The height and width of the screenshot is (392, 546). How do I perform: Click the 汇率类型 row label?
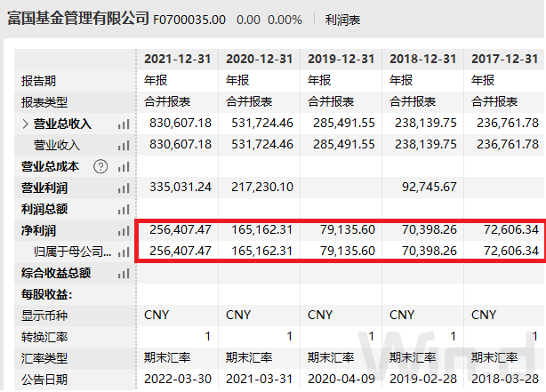click(x=44, y=358)
